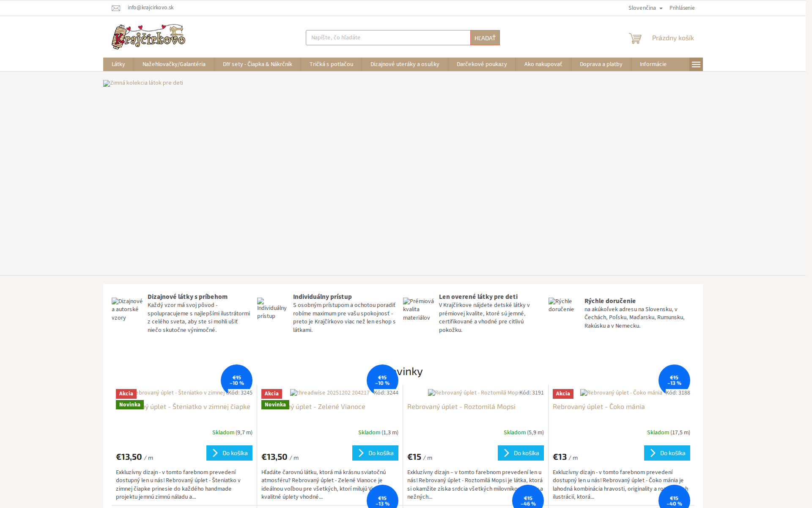Viewport: 812px width, 508px height.
Task: Click the shopping cart icon
Action: (635, 38)
